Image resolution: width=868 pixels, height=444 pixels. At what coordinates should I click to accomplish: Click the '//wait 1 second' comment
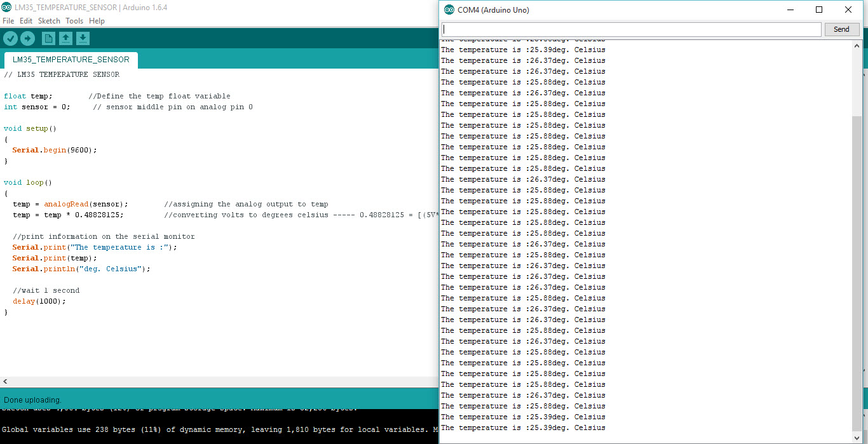[x=46, y=290]
